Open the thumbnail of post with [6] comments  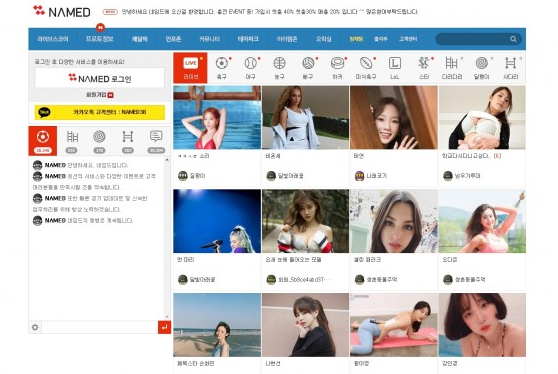tap(482, 117)
